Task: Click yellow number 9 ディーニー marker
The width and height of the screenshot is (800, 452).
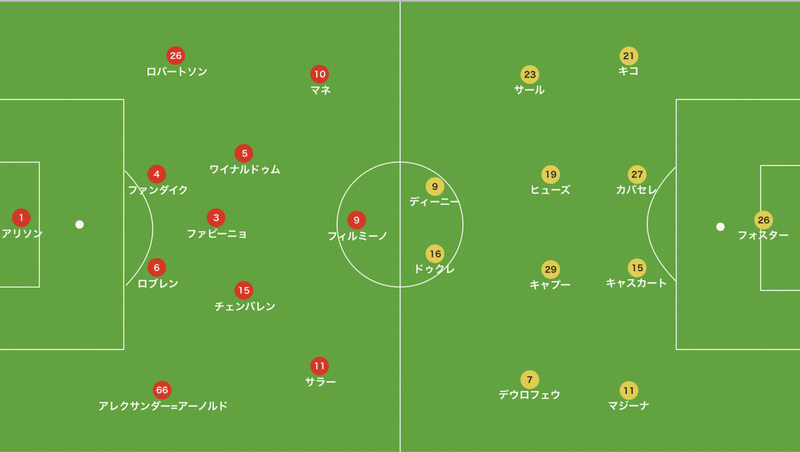Action: point(435,187)
